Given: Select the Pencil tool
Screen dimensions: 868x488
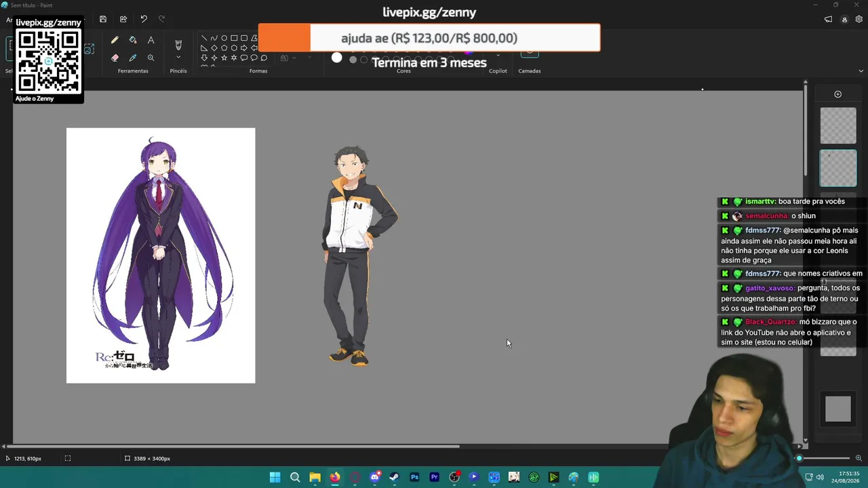Looking at the screenshot, I should pos(115,41).
